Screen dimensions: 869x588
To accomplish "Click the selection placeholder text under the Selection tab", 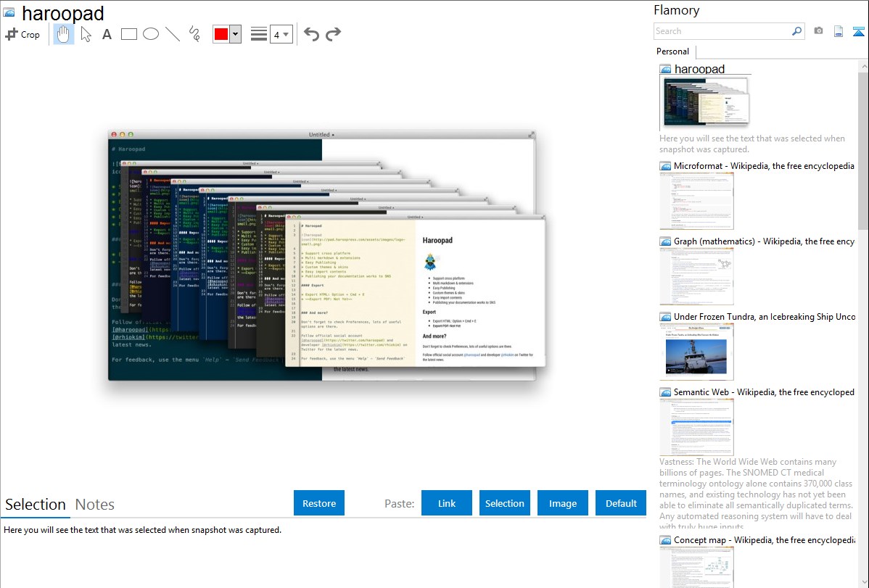I will 142,531.
